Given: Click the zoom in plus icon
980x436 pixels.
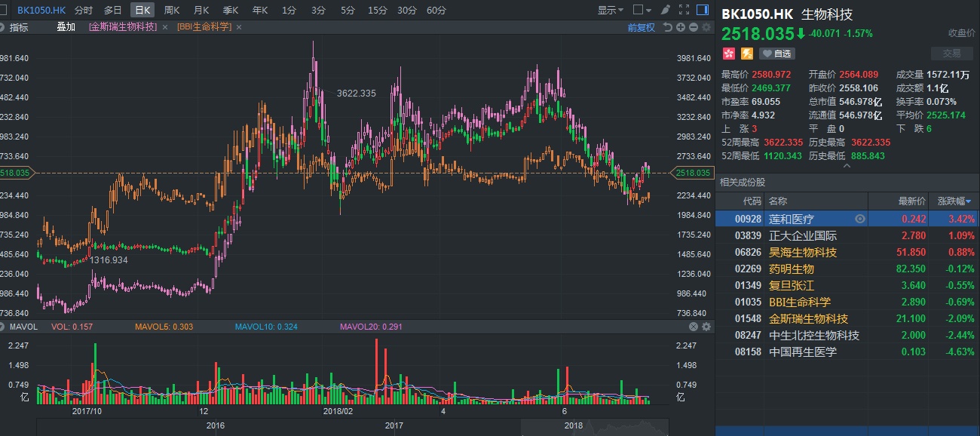Looking at the screenshot, I should point(681,27).
